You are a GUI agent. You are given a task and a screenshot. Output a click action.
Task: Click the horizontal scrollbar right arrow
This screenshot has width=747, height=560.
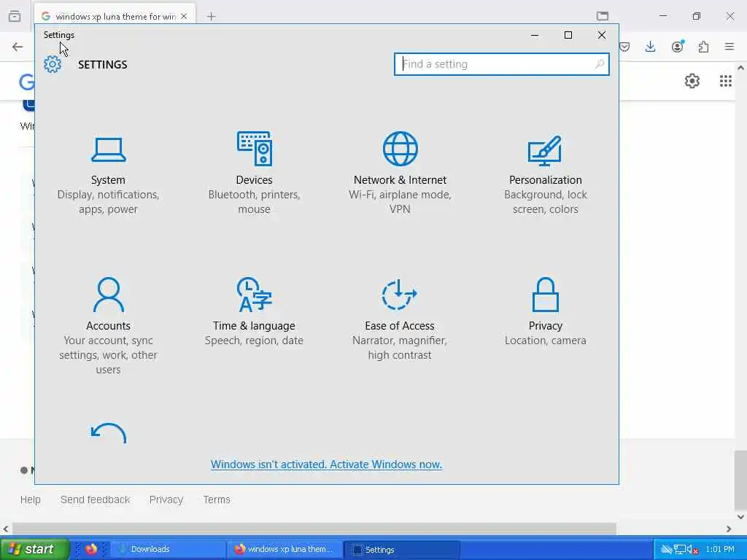coord(729,529)
